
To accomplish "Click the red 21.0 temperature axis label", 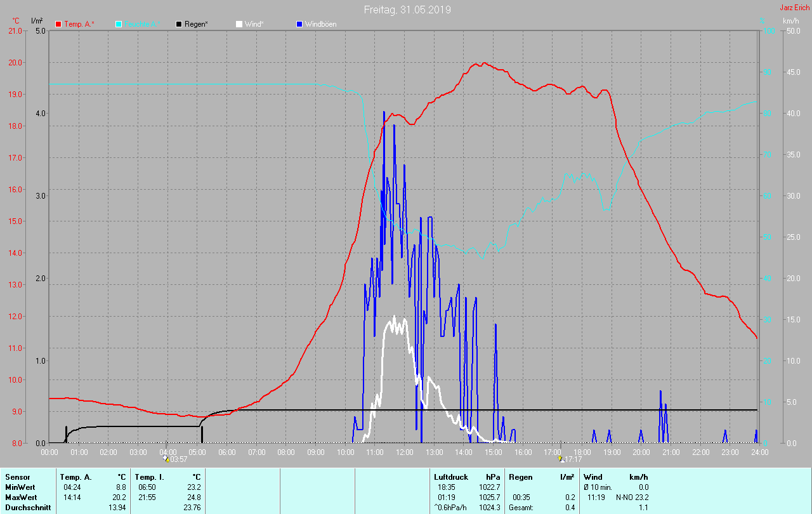I will click(14, 30).
